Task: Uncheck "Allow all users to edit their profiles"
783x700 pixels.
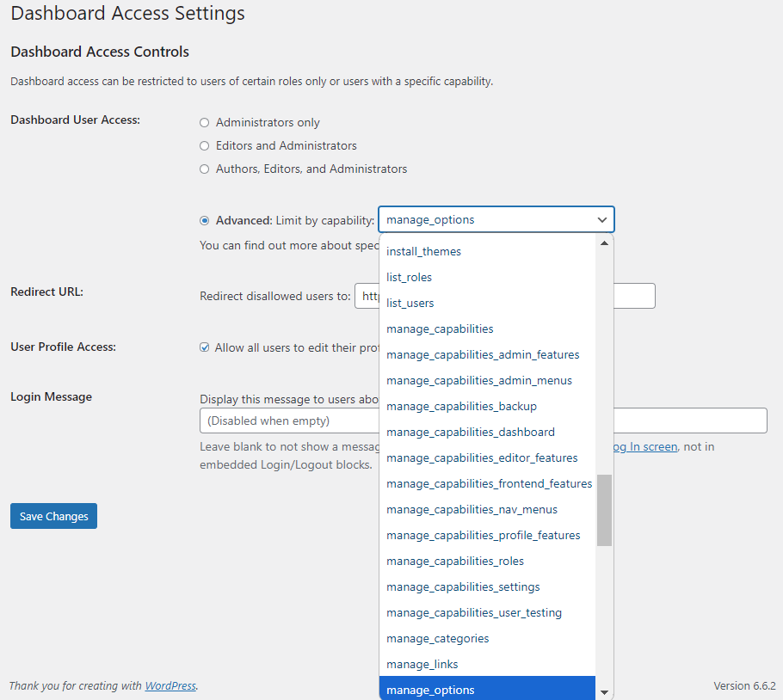Action: tap(204, 347)
